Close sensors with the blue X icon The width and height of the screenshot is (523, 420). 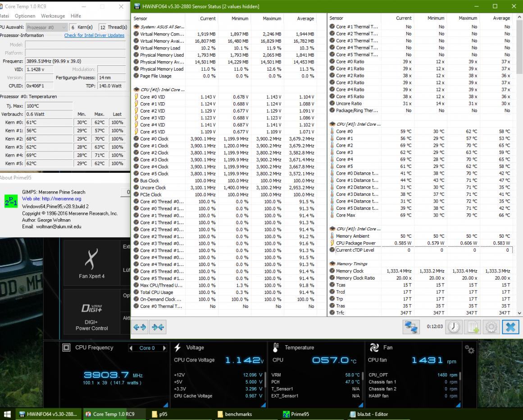tap(510, 327)
